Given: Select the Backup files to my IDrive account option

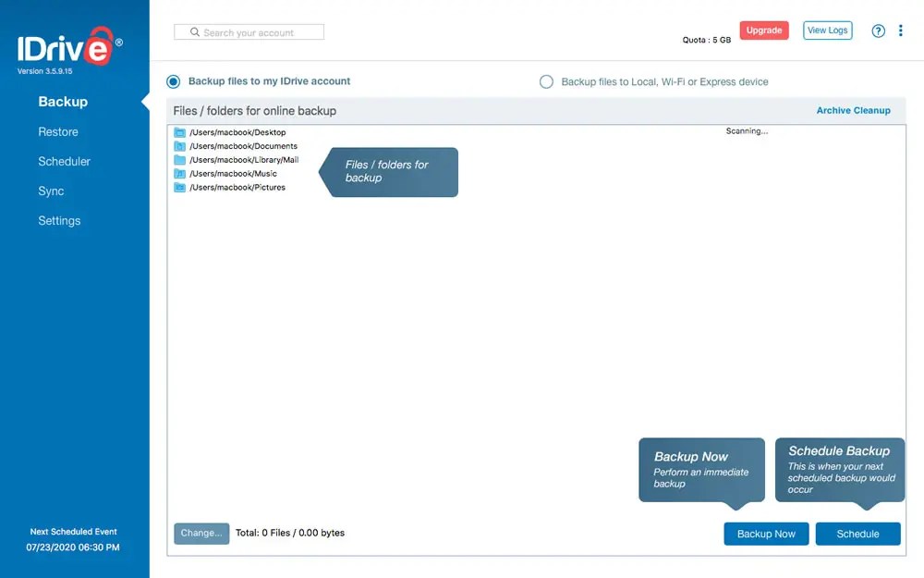Looking at the screenshot, I should [x=173, y=81].
